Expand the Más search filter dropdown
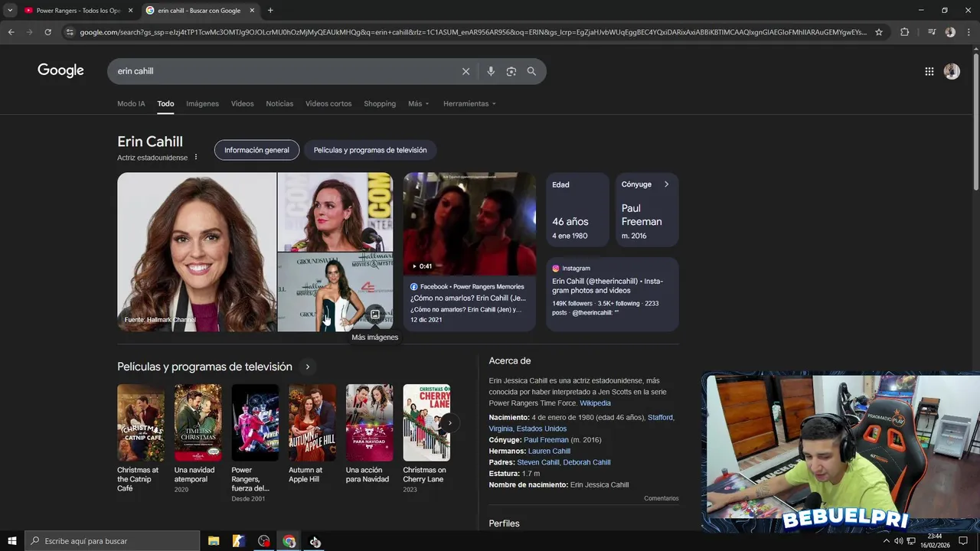The height and width of the screenshot is (551, 980). pos(419,104)
